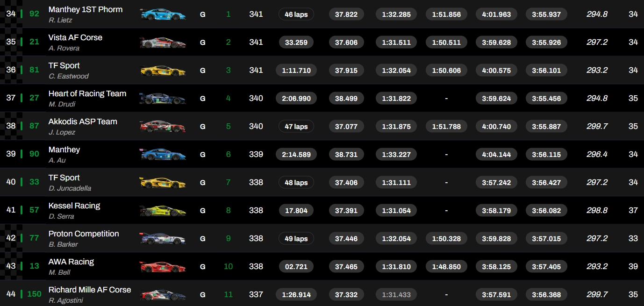
Task: Open the Heart of Racing Team entry
Action: click(x=87, y=93)
